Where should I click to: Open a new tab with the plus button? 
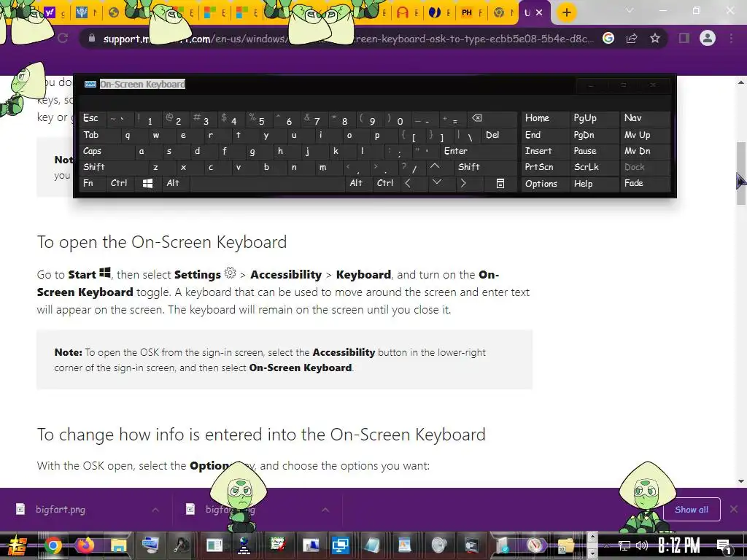566,12
